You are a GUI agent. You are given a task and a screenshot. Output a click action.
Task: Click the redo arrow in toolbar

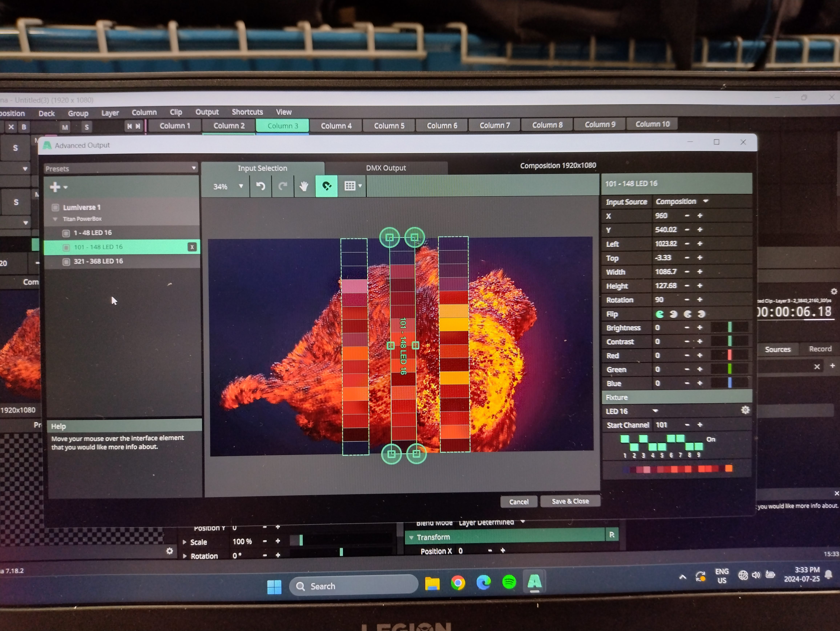coord(283,186)
